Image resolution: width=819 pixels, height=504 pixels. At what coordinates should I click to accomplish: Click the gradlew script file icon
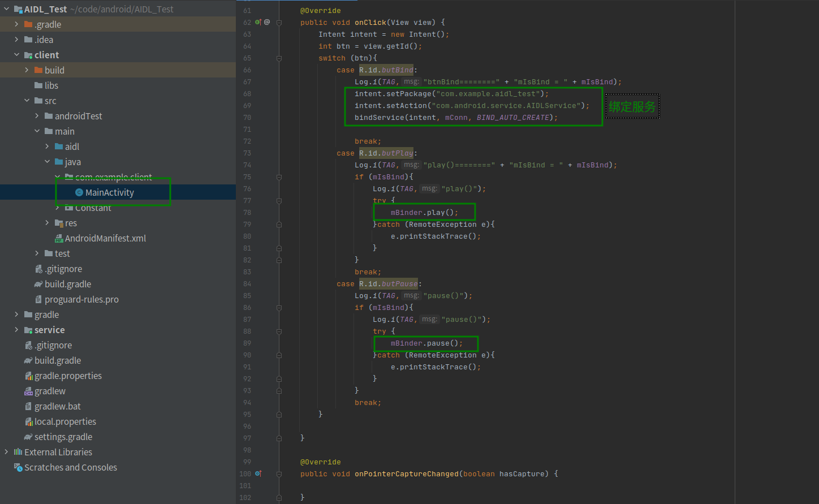point(28,391)
